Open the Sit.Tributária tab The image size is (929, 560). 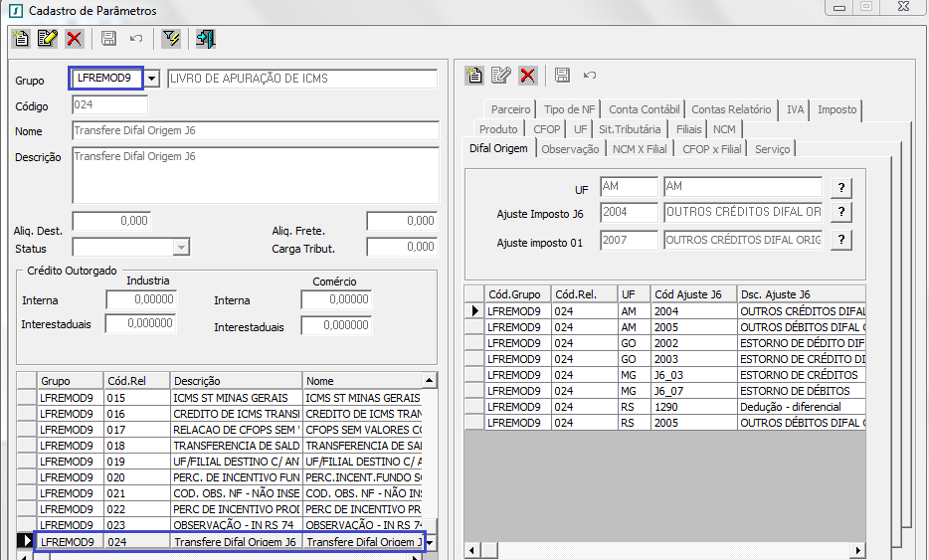[x=630, y=129]
